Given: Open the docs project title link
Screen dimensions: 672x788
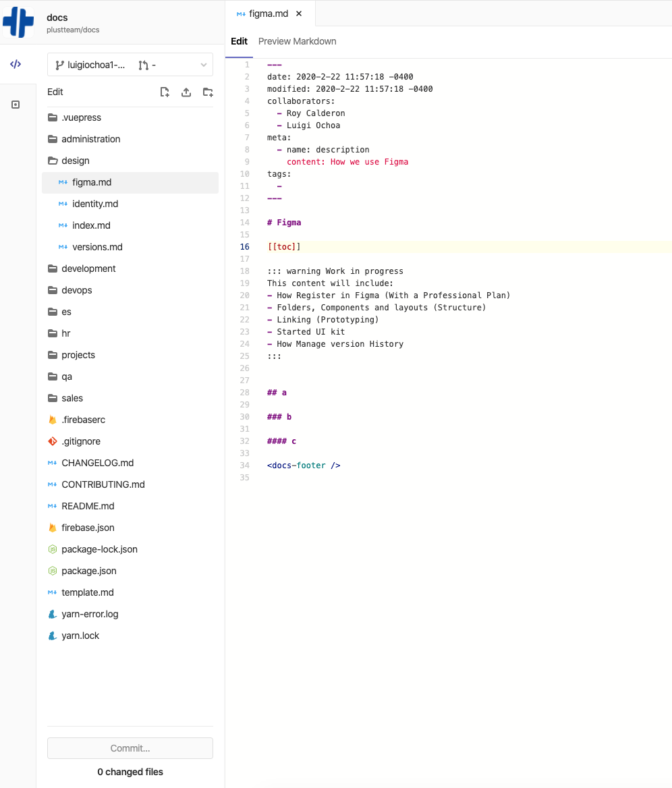Looking at the screenshot, I should pyautogui.click(x=57, y=18).
